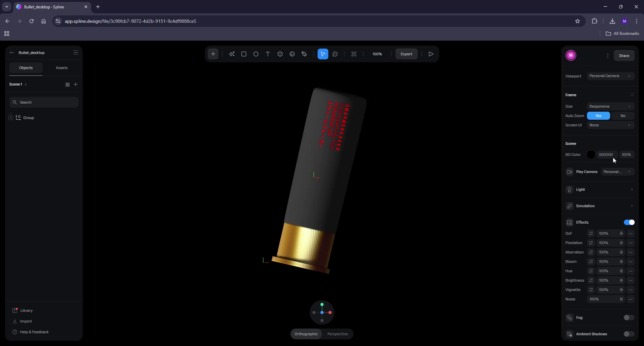The image size is (644, 346).
Task: Switch to Perspective view mode
Action: [x=338, y=334]
